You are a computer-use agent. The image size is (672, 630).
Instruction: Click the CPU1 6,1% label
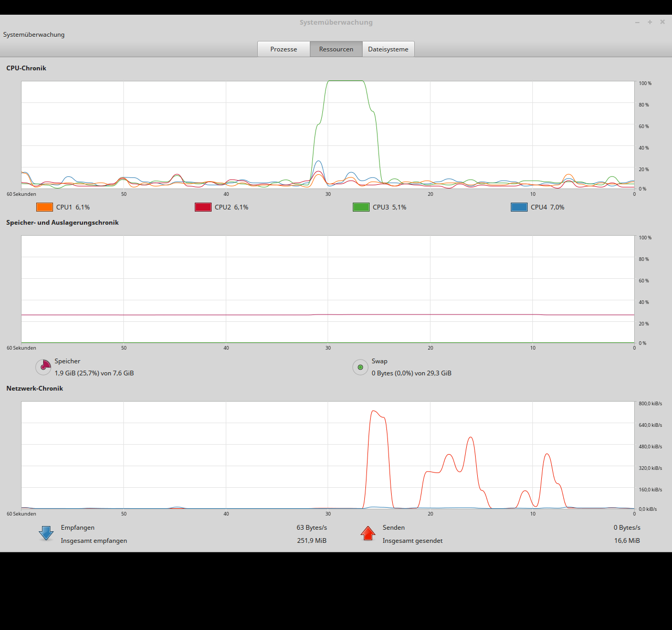tap(73, 207)
